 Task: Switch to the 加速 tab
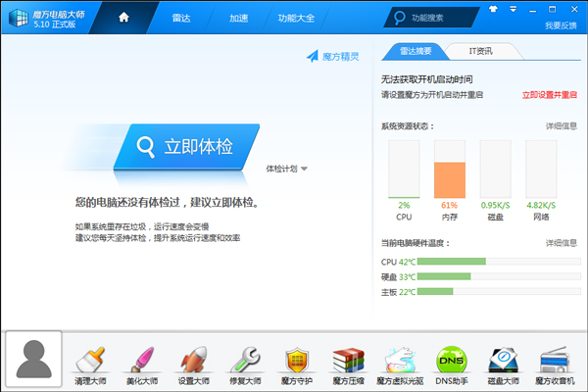(238, 18)
